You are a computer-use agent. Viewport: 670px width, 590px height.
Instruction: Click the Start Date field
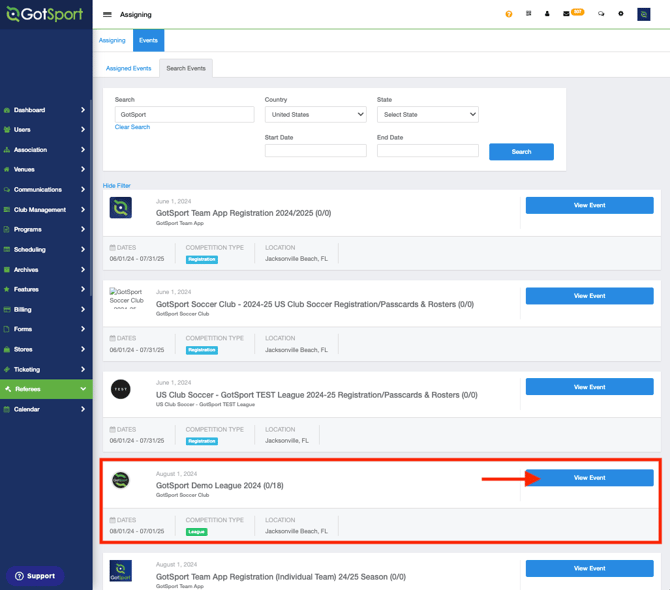pyautogui.click(x=315, y=150)
